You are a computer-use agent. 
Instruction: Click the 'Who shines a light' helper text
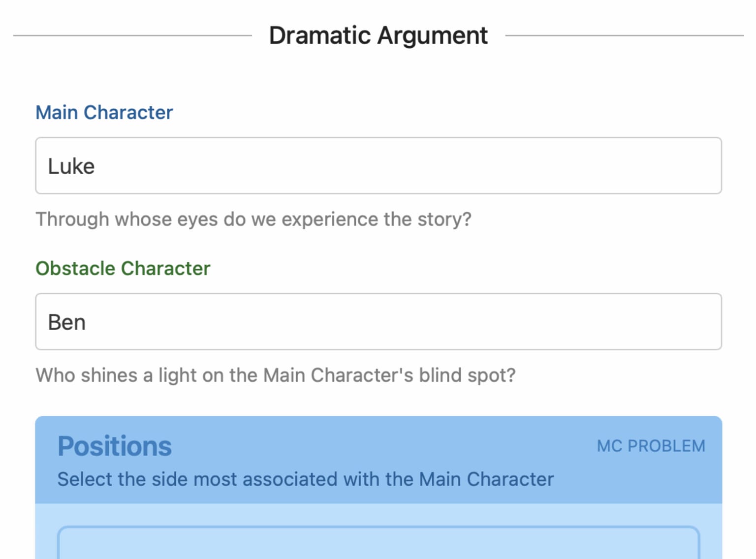(x=276, y=375)
